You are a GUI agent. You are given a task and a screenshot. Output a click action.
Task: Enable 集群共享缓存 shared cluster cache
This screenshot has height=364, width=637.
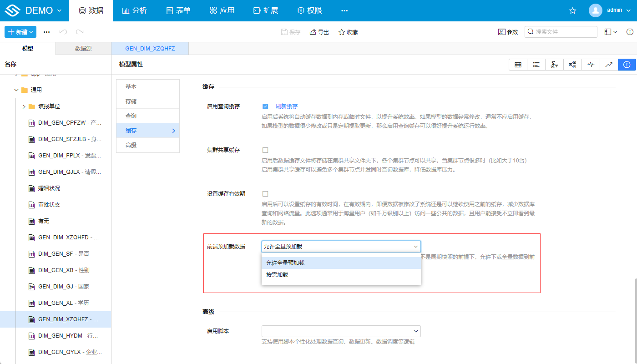(265, 150)
